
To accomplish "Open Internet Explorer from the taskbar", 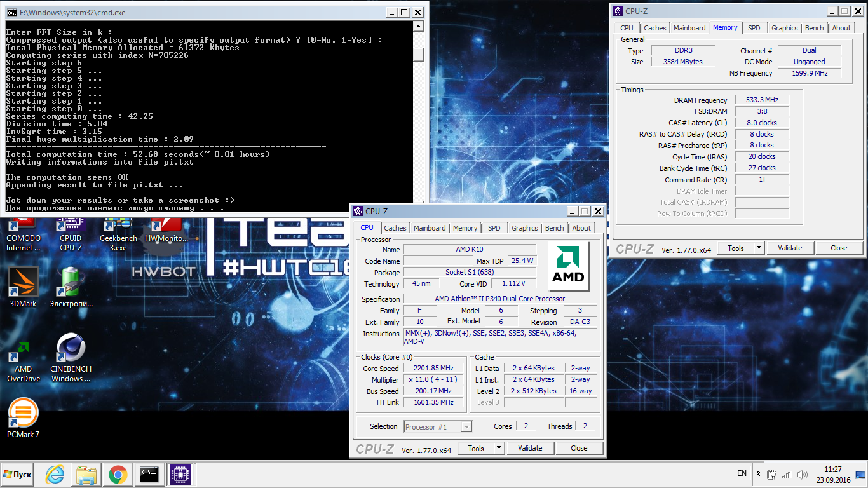I will point(55,474).
